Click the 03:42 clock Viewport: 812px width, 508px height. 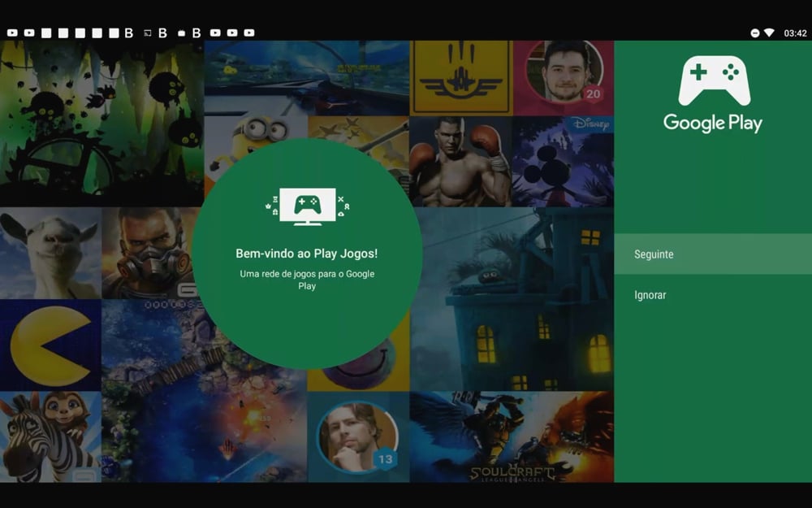tap(796, 33)
